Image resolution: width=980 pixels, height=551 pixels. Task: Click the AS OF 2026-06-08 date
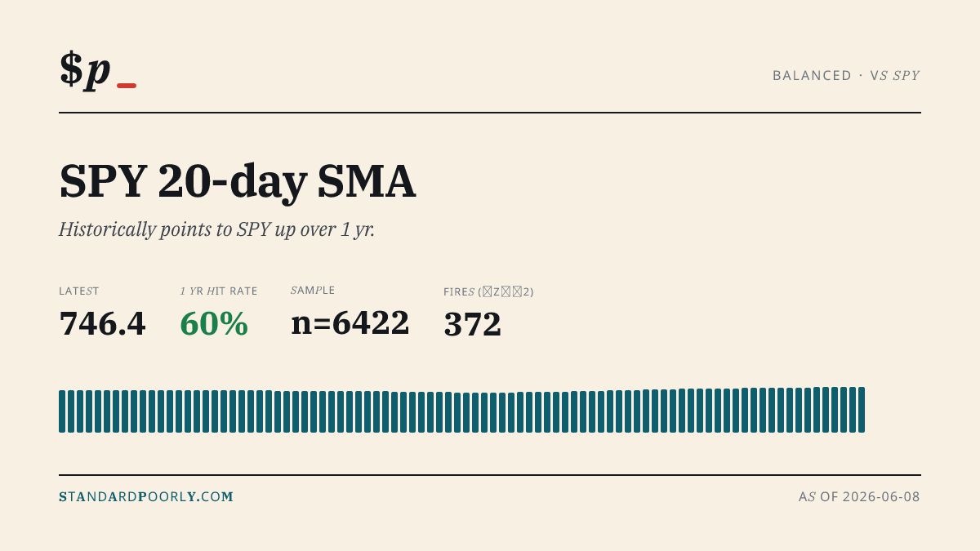coord(859,496)
